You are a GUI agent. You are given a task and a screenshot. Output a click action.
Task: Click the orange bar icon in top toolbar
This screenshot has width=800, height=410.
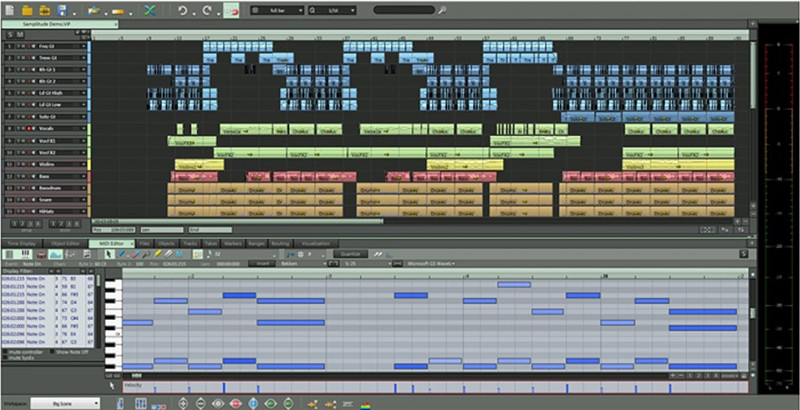[x=118, y=11]
